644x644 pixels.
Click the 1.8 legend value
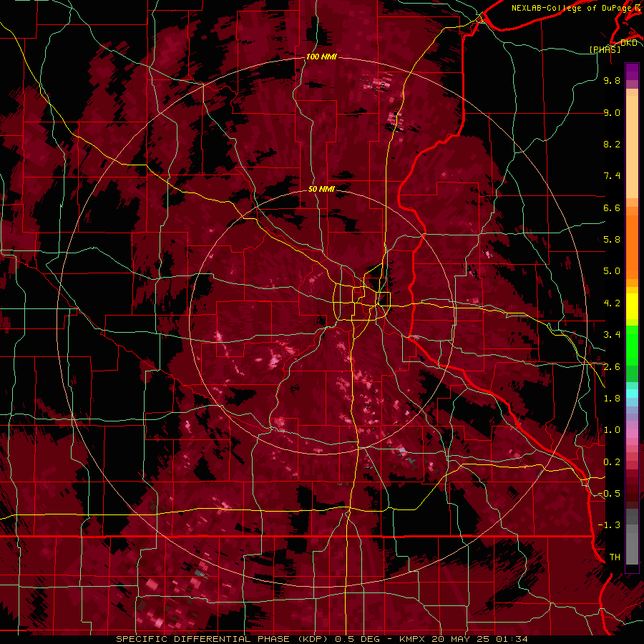tap(612, 399)
